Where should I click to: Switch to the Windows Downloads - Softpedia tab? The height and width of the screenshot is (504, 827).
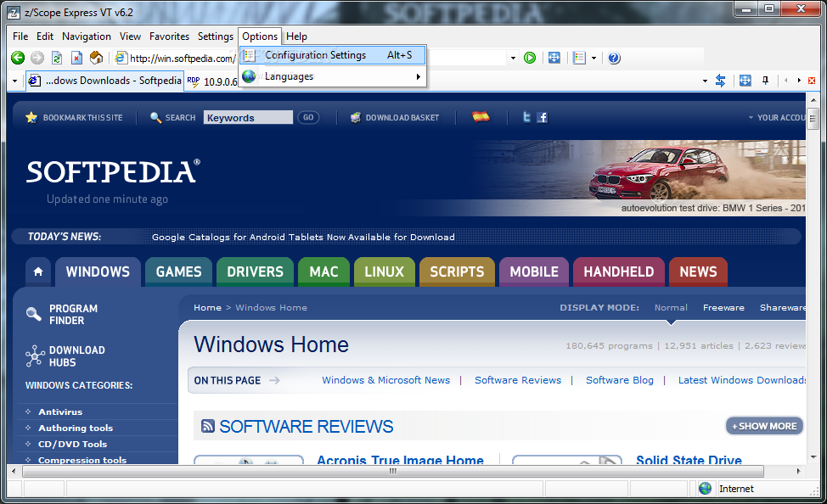(x=105, y=81)
